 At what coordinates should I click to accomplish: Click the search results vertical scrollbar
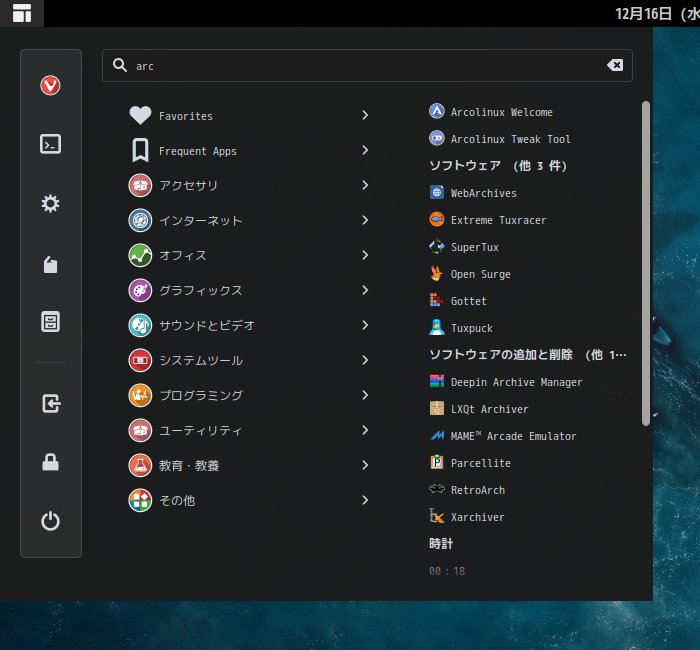tap(646, 263)
